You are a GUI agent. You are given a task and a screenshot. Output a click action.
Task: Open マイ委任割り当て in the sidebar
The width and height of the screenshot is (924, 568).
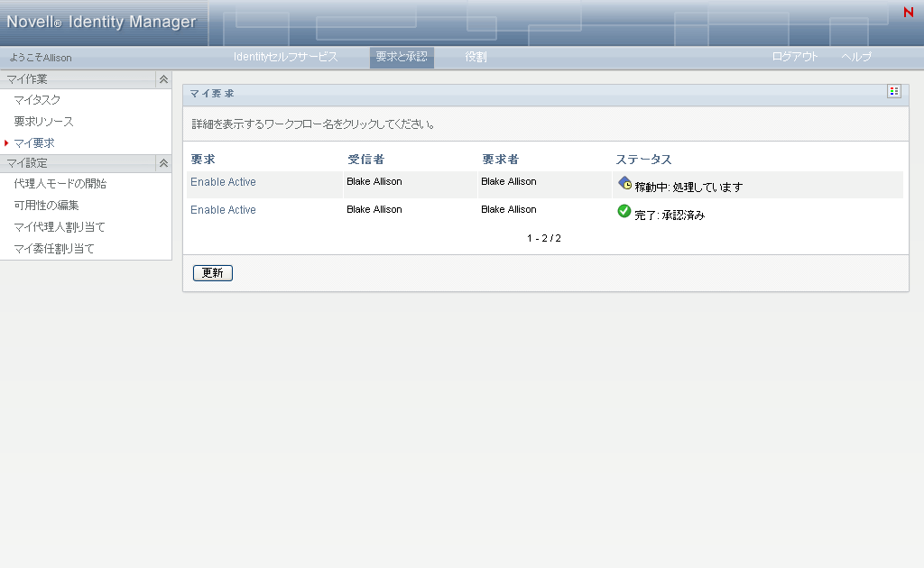pyautogui.click(x=54, y=249)
